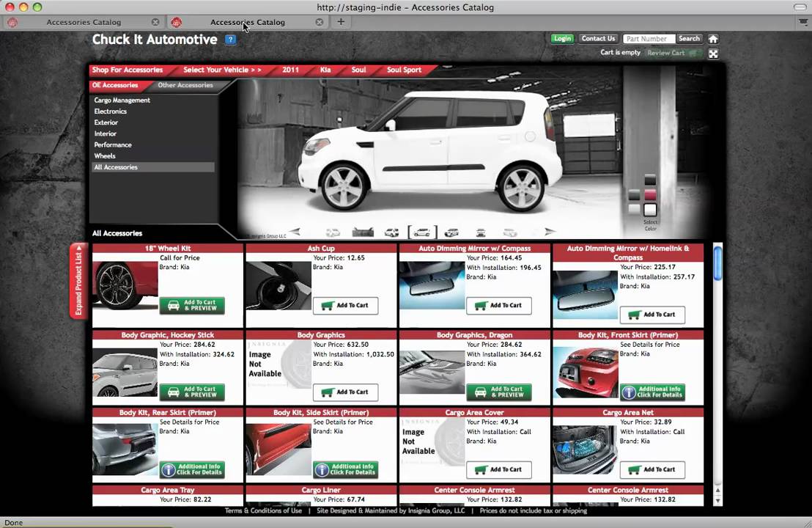Switch to OE Accessories tab

pos(115,86)
